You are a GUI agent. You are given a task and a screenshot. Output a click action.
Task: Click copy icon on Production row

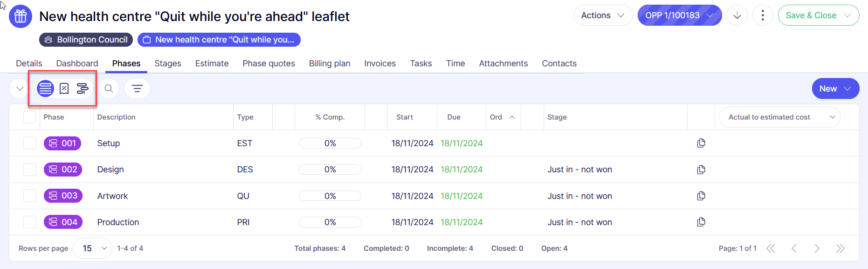(701, 222)
